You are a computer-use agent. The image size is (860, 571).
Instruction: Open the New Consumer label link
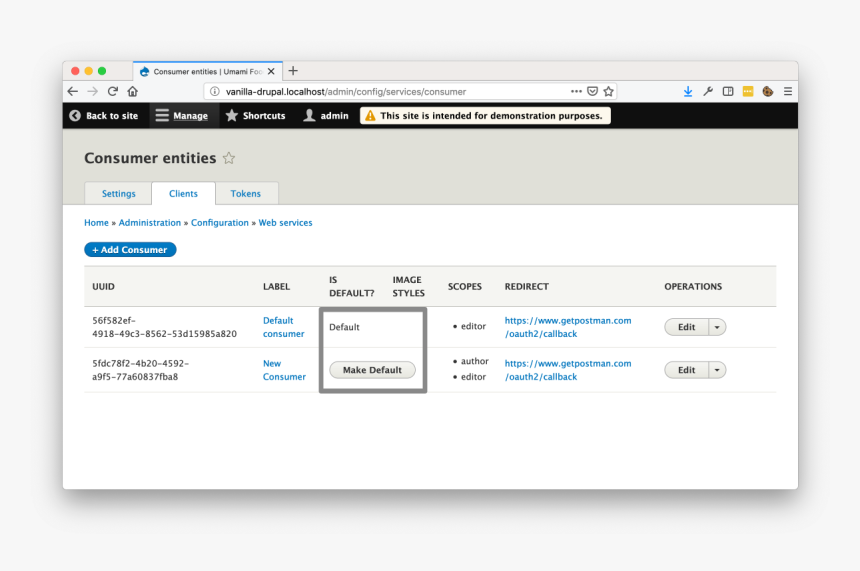pos(284,370)
